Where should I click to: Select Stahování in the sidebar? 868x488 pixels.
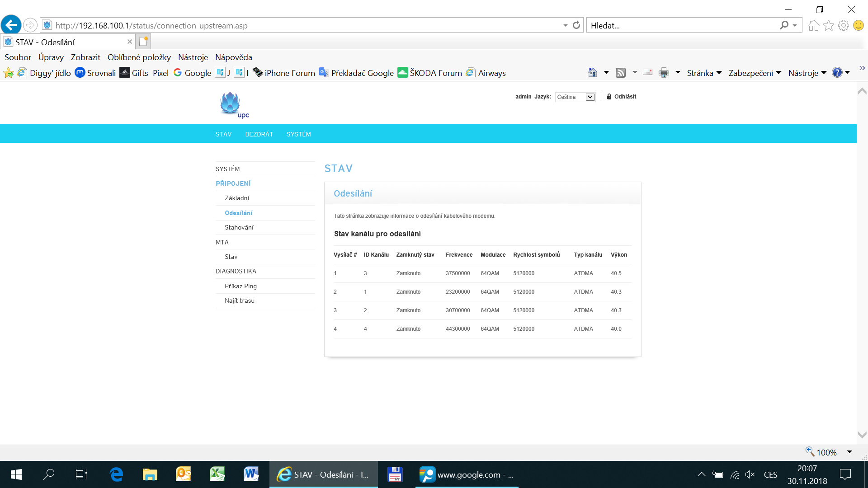point(239,227)
